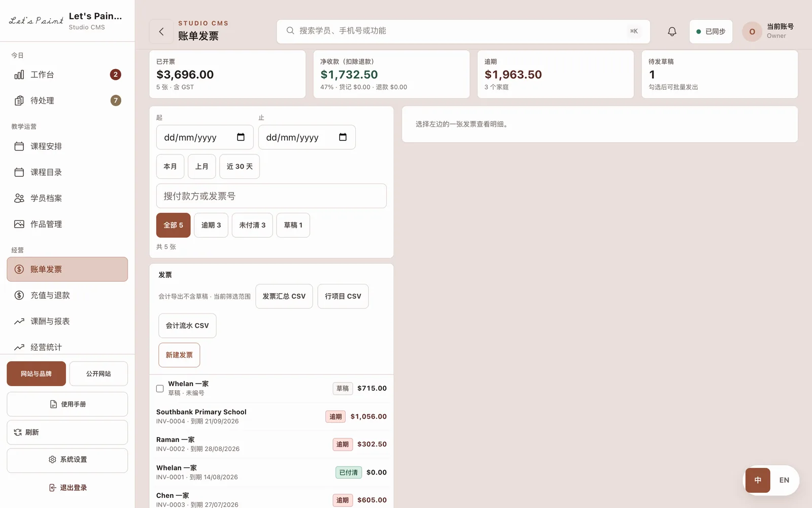Click the 上月 date preset
812x508 pixels.
pos(201,167)
